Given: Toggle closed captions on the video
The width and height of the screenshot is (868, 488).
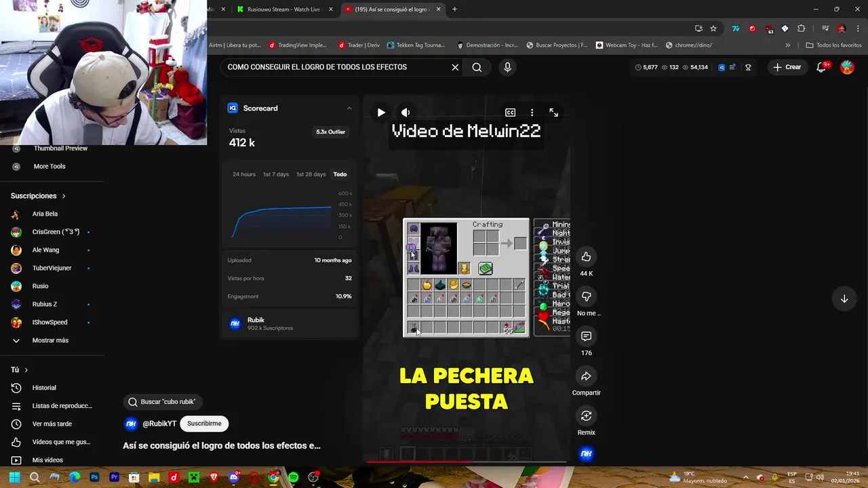Looking at the screenshot, I should (x=510, y=113).
